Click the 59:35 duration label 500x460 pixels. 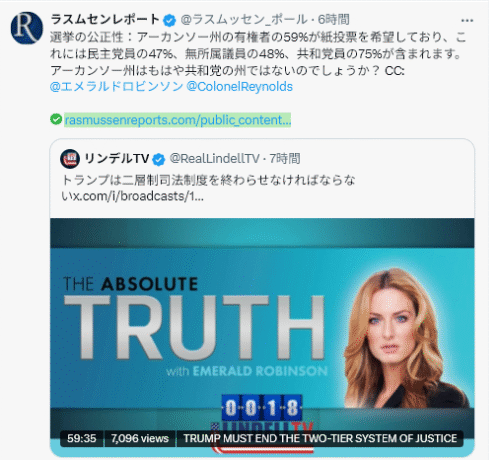[x=82, y=438]
